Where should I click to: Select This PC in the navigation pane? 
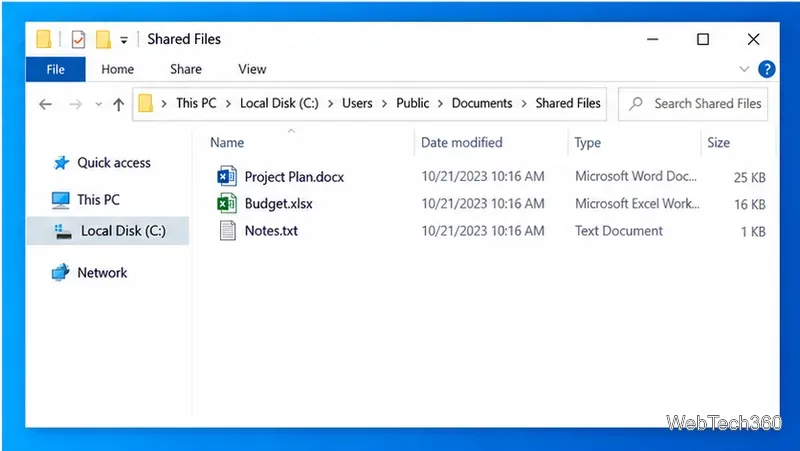coord(98,199)
